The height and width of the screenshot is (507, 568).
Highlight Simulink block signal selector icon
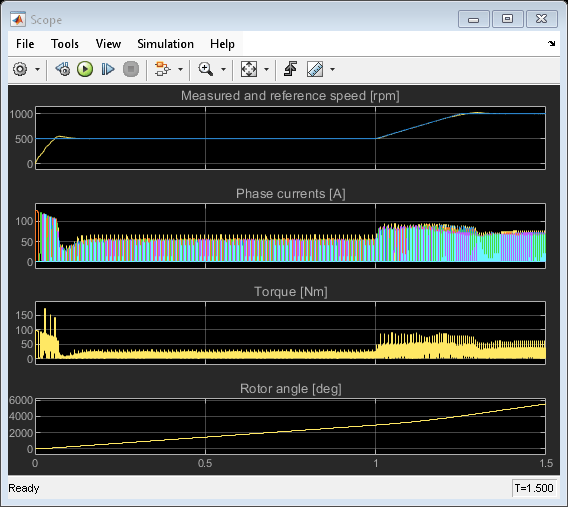162,69
